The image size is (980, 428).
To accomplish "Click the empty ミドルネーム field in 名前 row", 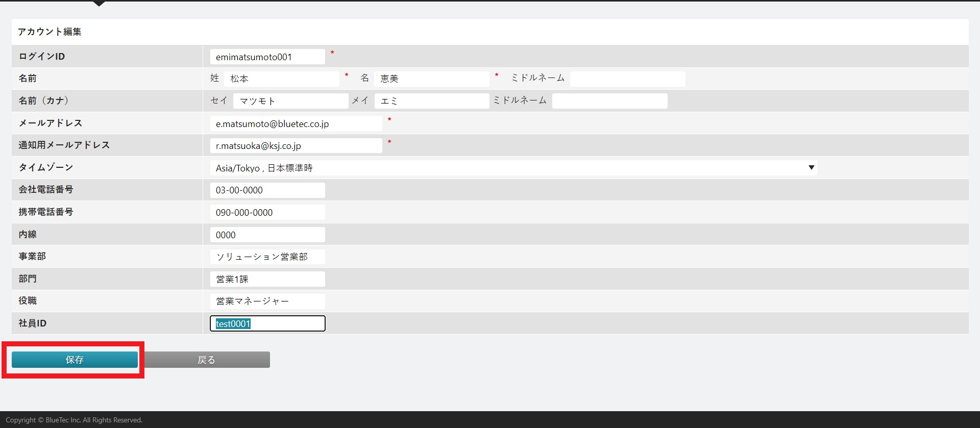I will (x=627, y=79).
